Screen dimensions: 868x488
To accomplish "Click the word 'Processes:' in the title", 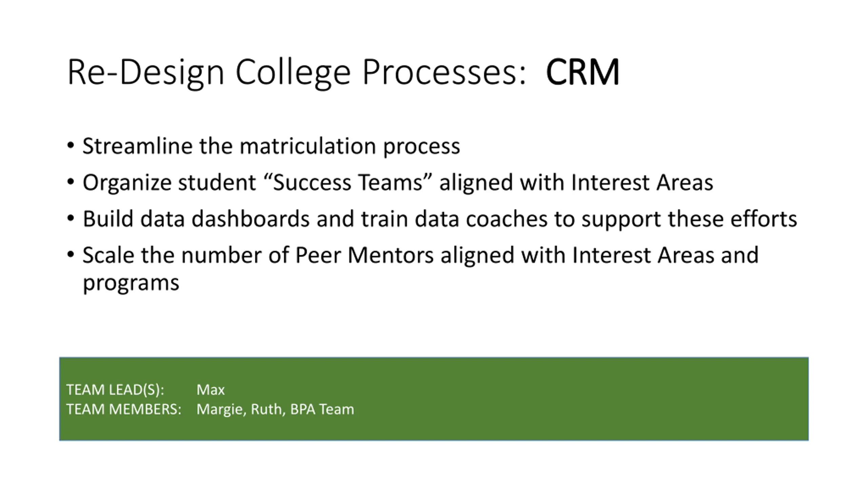I will tap(445, 73).
